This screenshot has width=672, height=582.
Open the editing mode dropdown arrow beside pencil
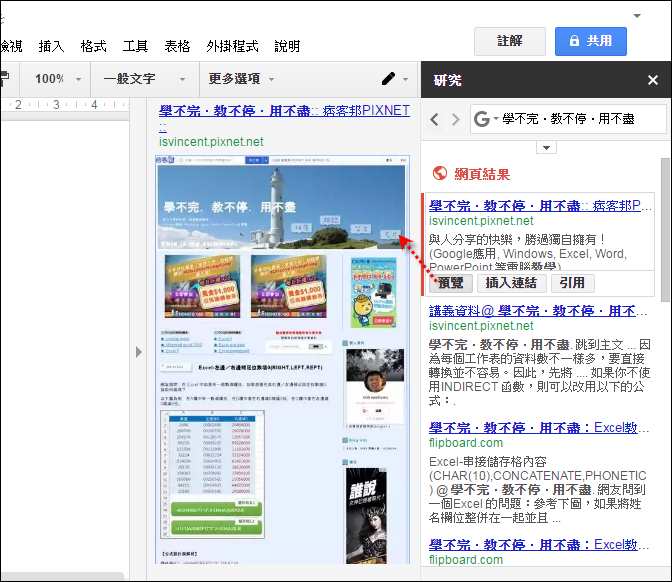(405, 79)
